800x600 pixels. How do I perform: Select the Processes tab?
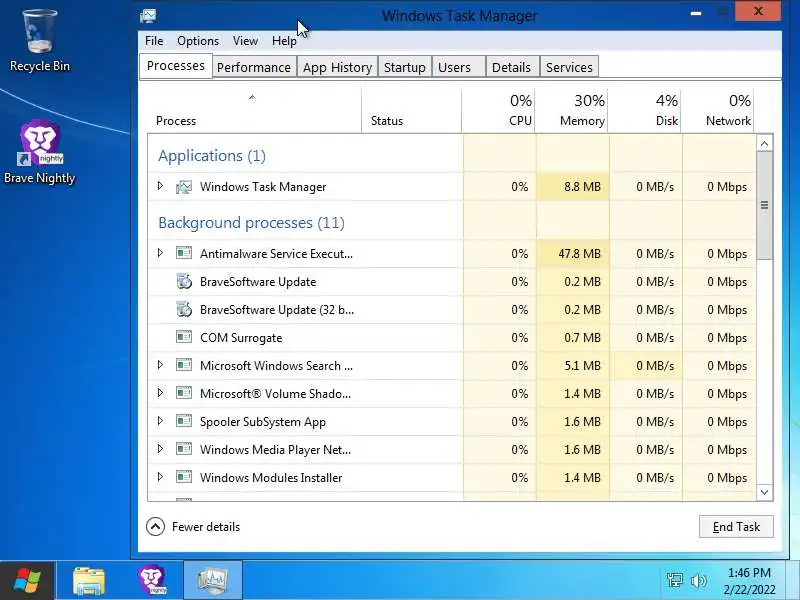[x=176, y=66]
